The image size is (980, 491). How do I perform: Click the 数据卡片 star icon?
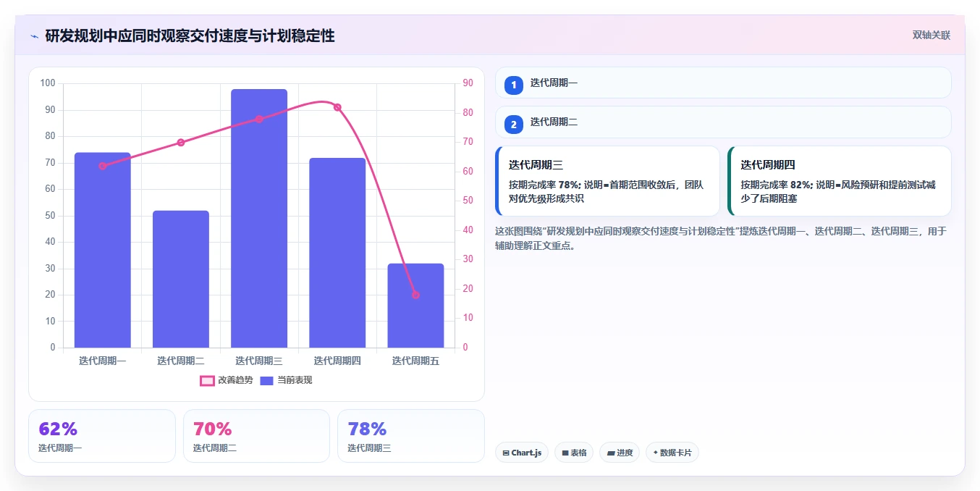click(x=655, y=453)
